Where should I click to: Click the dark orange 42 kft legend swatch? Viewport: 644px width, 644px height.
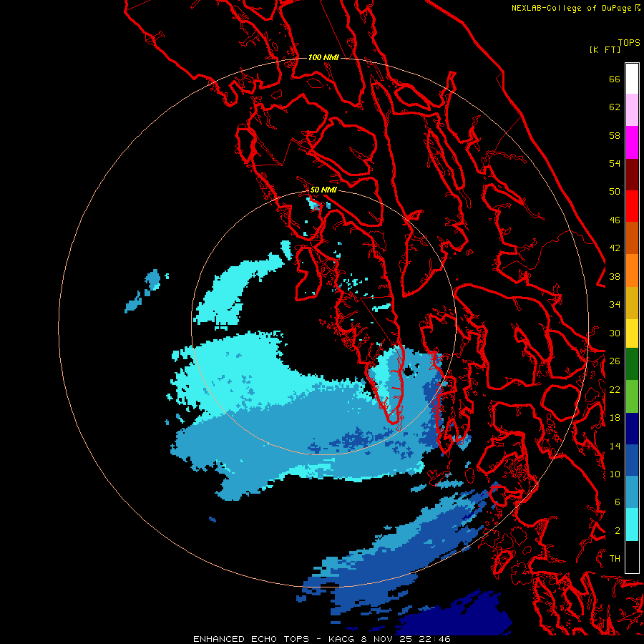click(x=632, y=238)
